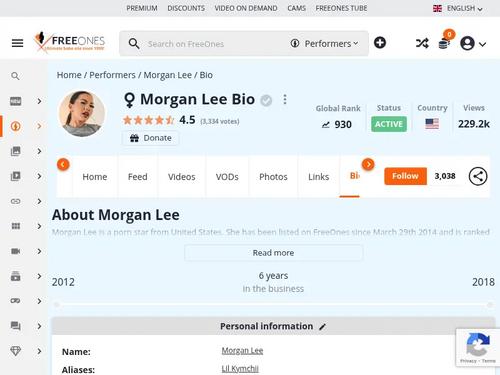Click the Follow button
This screenshot has width=500, height=375.
[405, 176]
